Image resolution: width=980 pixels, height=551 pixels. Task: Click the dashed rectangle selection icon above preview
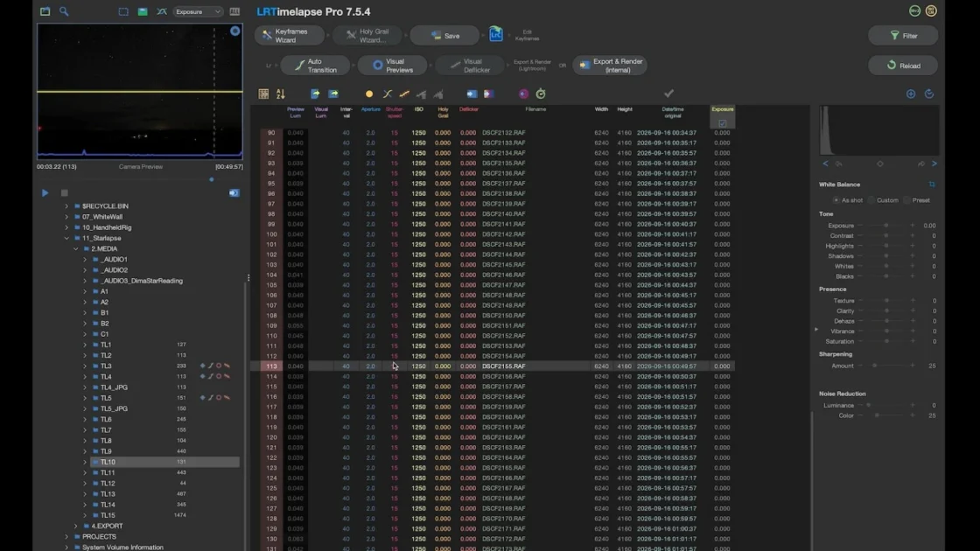(123, 11)
